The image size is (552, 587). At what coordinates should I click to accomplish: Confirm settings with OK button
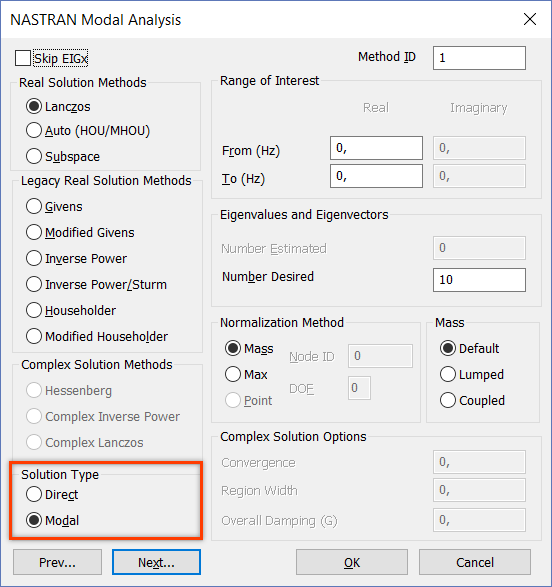point(352,562)
